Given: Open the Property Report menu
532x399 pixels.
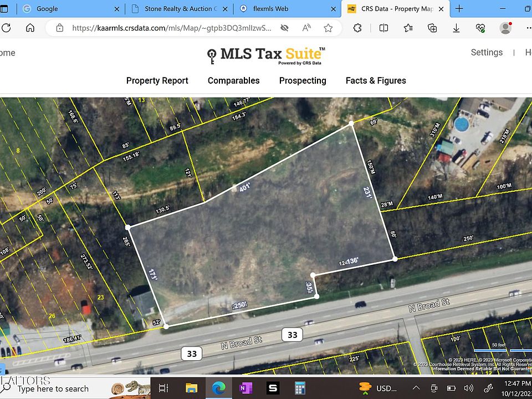Looking at the screenshot, I should pos(157,80).
